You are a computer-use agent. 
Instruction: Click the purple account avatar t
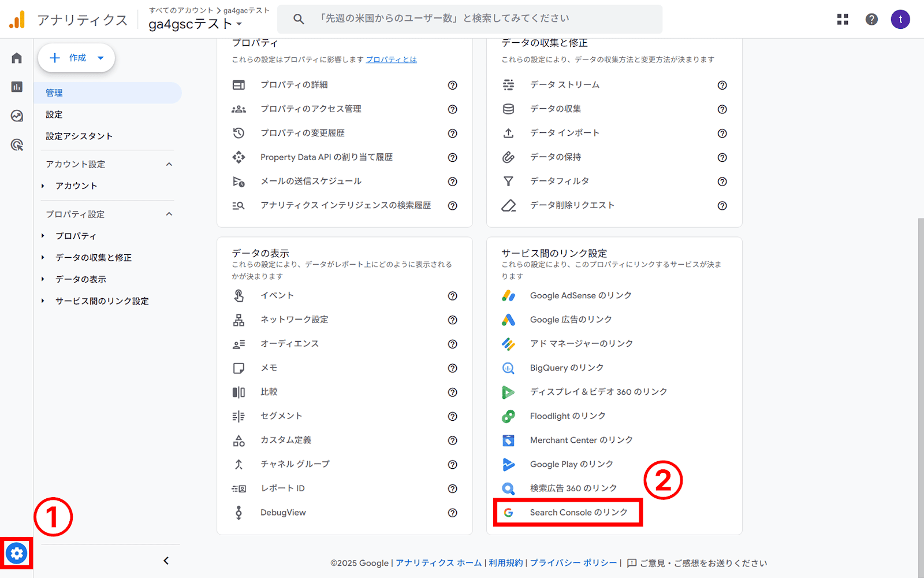point(900,19)
